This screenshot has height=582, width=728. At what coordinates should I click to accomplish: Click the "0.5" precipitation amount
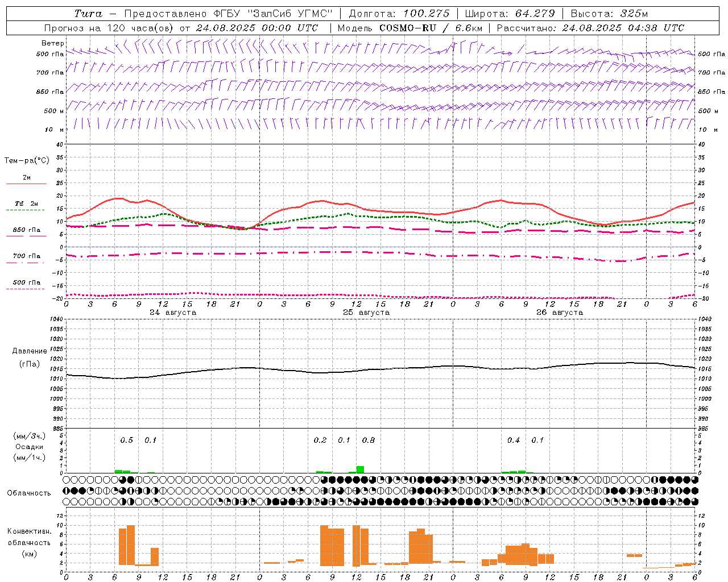(x=126, y=440)
